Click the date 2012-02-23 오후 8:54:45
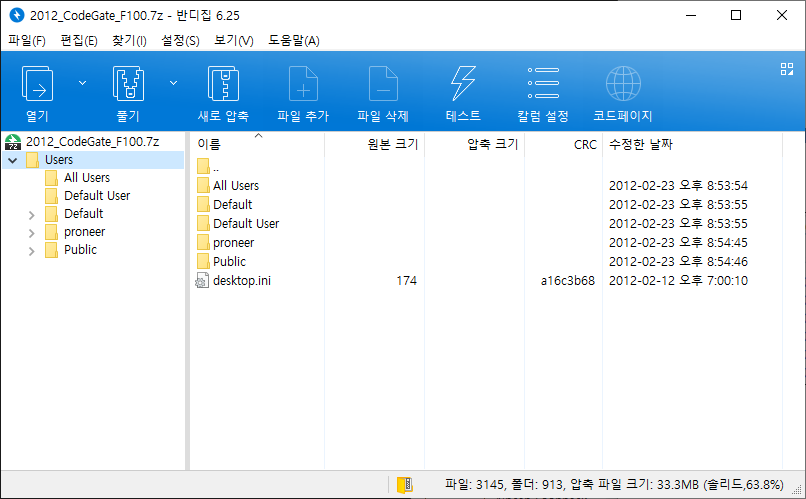The height and width of the screenshot is (499, 806). [x=678, y=243]
